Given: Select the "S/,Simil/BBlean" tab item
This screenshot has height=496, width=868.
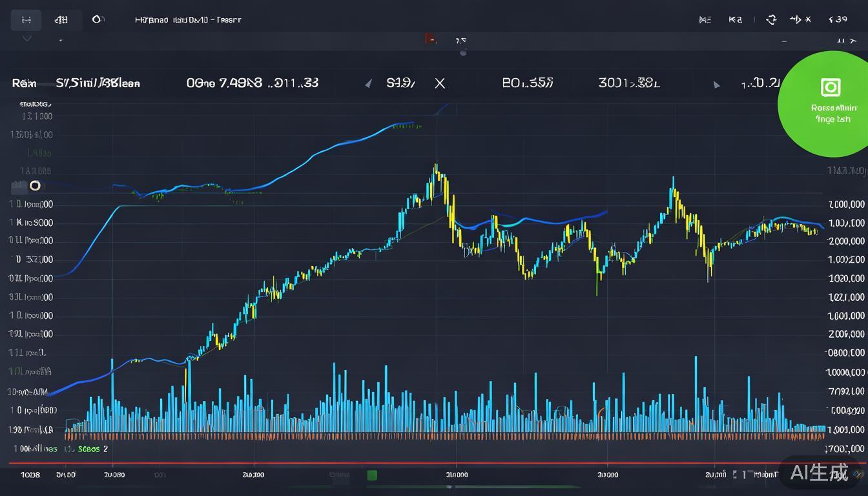Looking at the screenshot, I should pyautogui.click(x=98, y=83).
